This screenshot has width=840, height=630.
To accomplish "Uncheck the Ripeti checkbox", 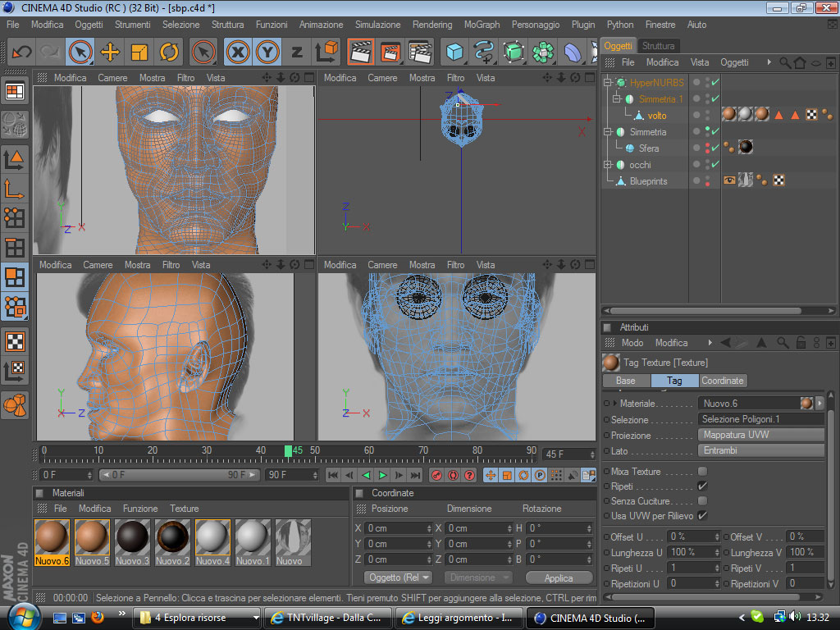I will coord(702,486).
